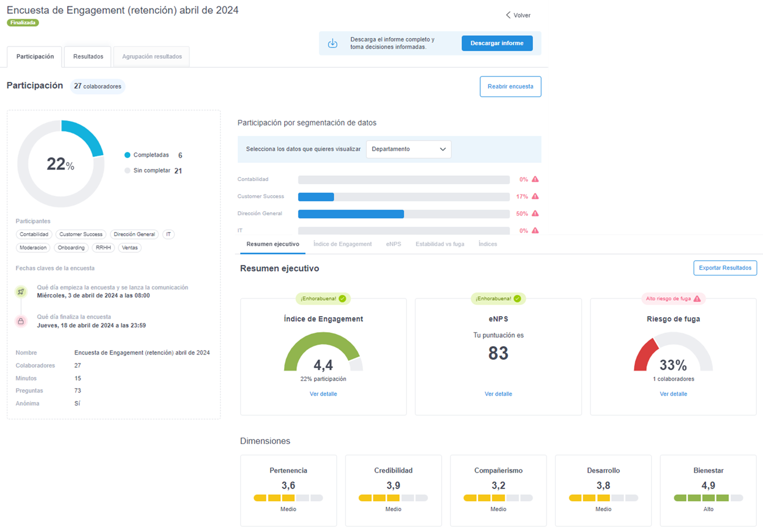Select the eNPS tab
The height and width of the screenshot is (532, 763).
[x=393, y=244]
